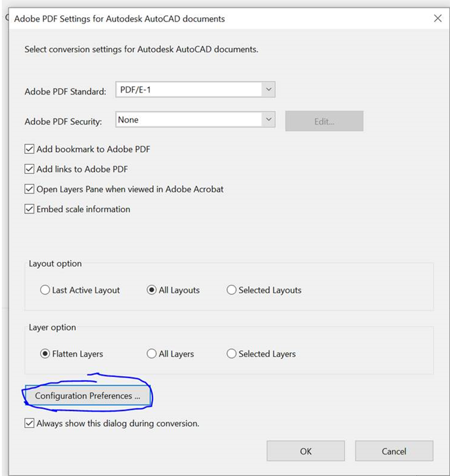This screenshot has width=450, height=476.
Task: Pick the Selected Layers radio button
Action: point(232,354)
